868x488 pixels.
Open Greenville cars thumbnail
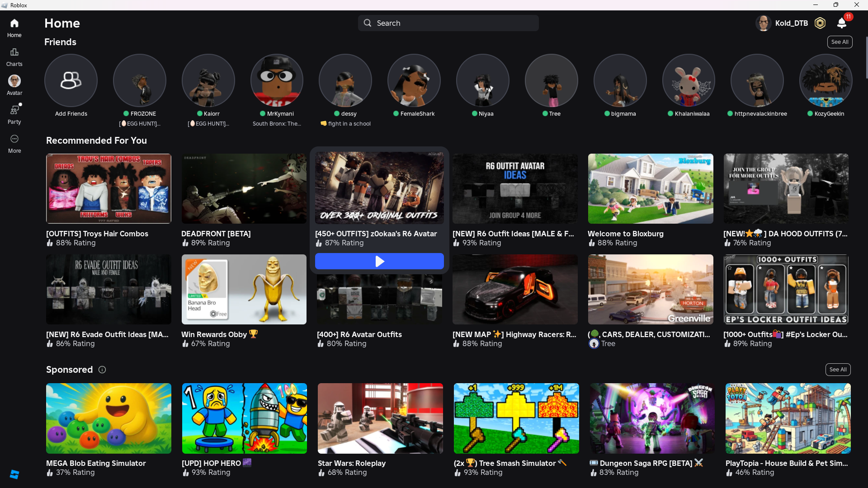[x=651, y=289]
